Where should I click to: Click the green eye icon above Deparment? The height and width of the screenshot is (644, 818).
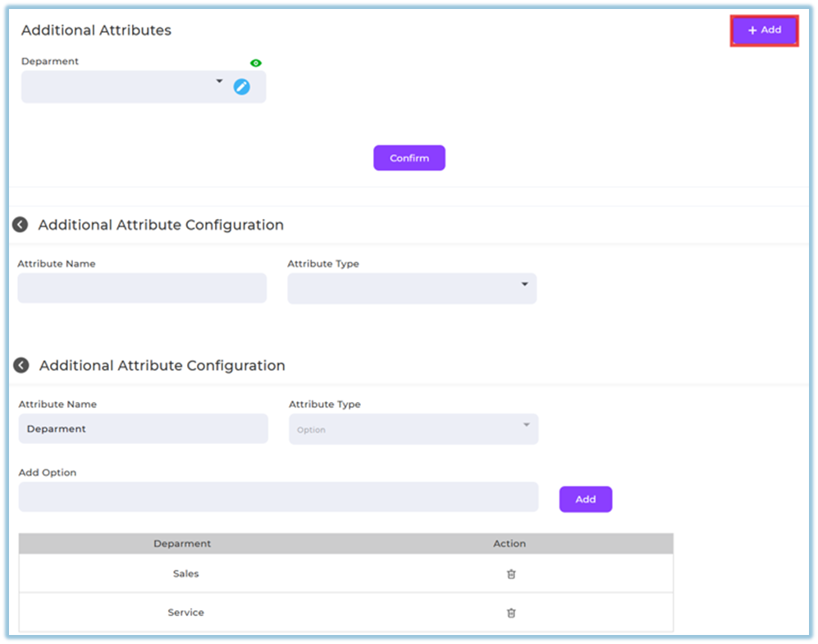point(255,63)
